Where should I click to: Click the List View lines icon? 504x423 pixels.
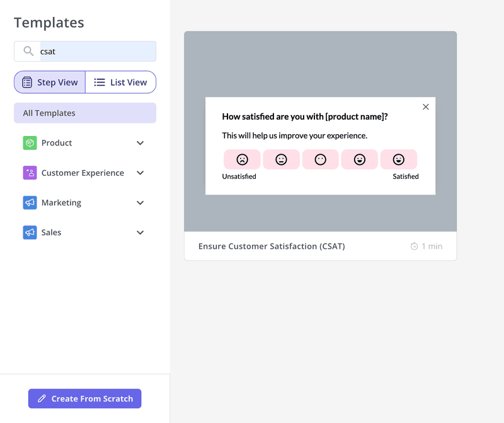coord(99,82)
